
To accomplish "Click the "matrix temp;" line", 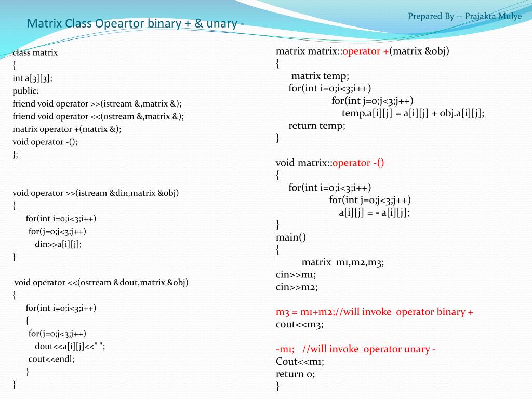I will pos(320,76).
